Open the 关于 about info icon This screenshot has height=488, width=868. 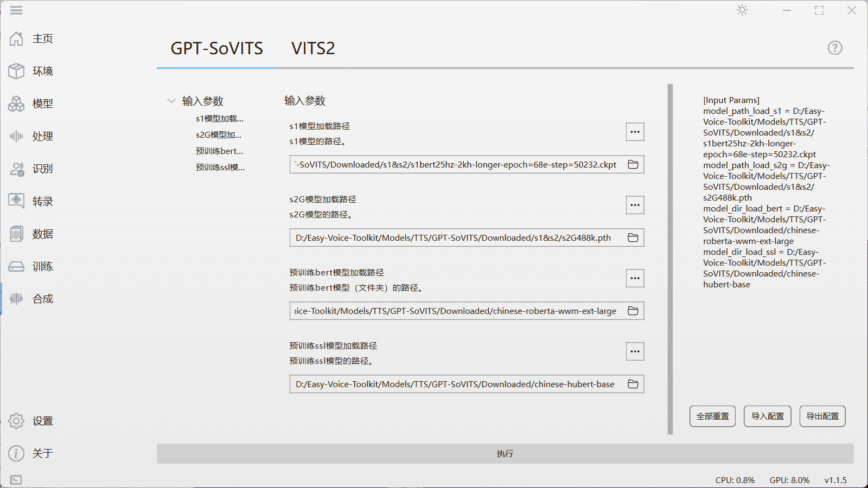[16, 453]
